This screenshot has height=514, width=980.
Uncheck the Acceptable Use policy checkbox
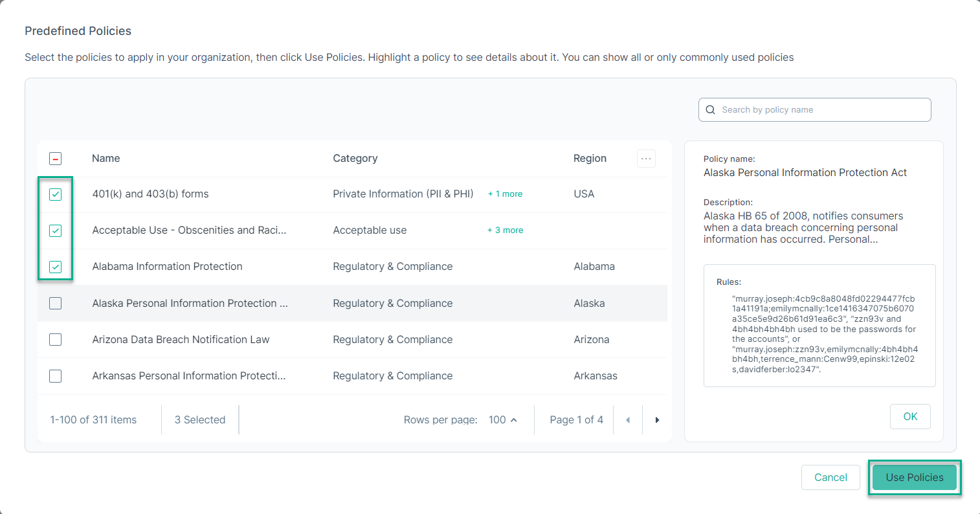(55, 230)
